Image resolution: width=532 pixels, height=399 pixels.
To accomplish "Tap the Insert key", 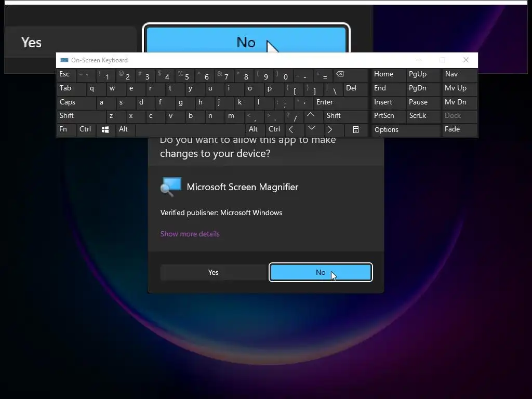I will point(389,102).
